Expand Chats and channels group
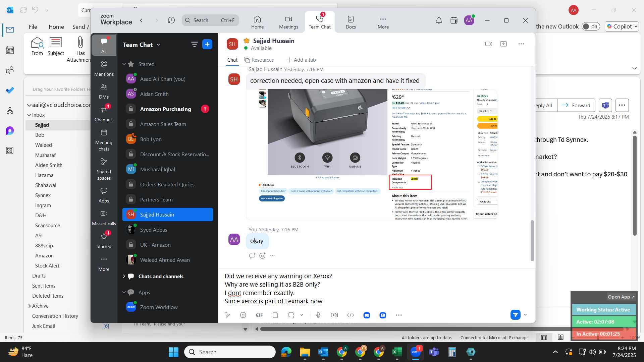644x362 pixels. tap(124, 276)
